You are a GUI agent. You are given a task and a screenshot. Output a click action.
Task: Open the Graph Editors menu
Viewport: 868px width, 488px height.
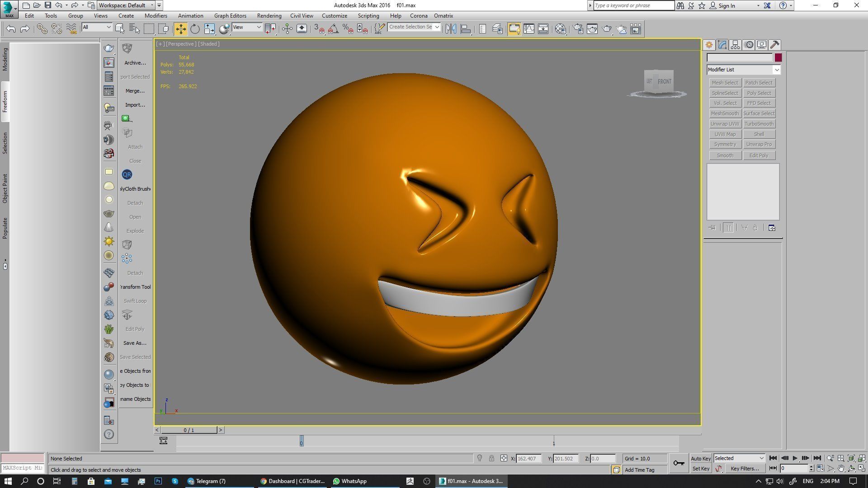[x=230, y=16]
